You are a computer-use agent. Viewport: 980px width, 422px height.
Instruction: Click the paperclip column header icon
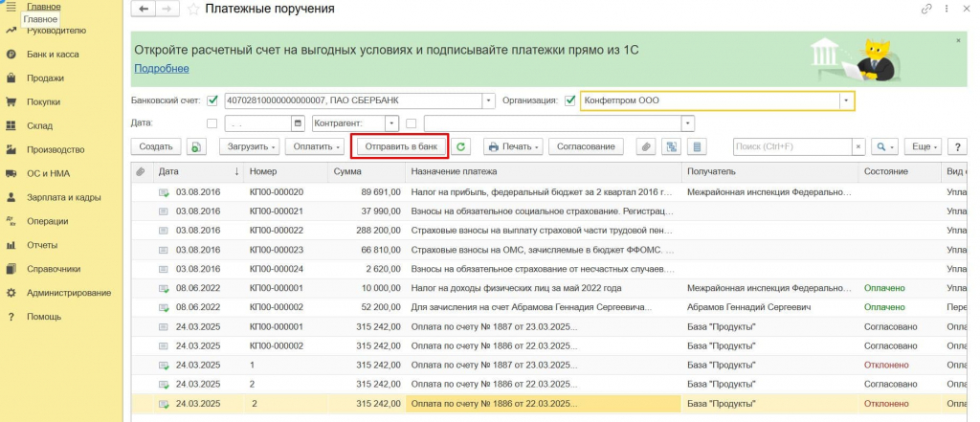tap(141, 171)
